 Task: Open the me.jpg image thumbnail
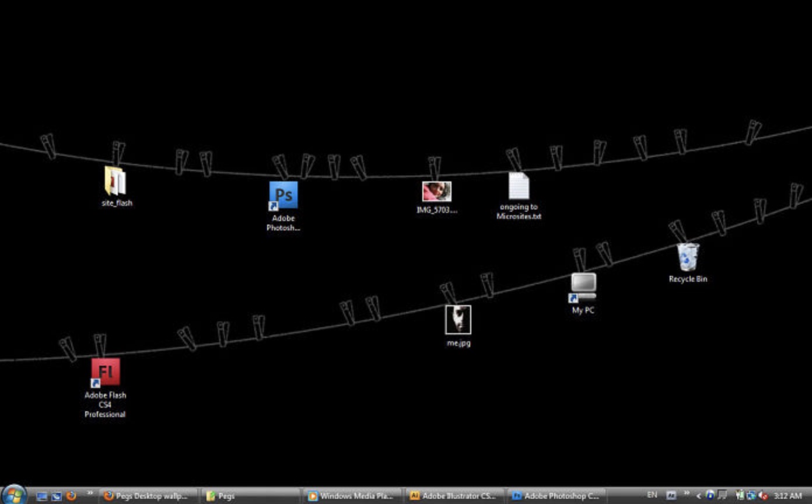pyautogui.click(x=459, y=320)
